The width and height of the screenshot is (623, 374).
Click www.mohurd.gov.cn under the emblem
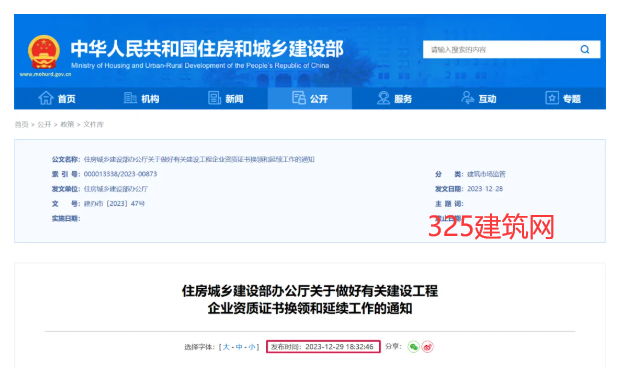tap(45, 74)
